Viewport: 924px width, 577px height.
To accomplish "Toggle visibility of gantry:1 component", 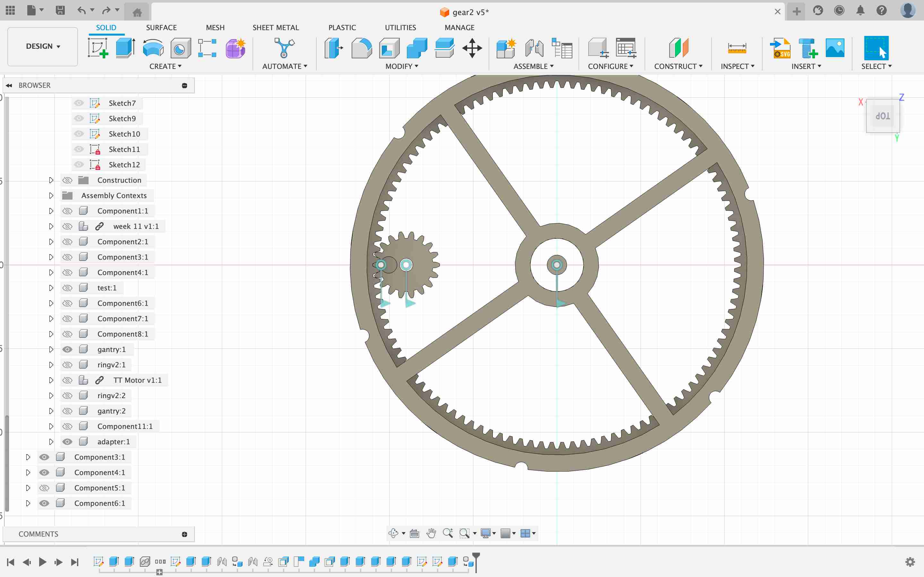I will click(x=66, y=349).
